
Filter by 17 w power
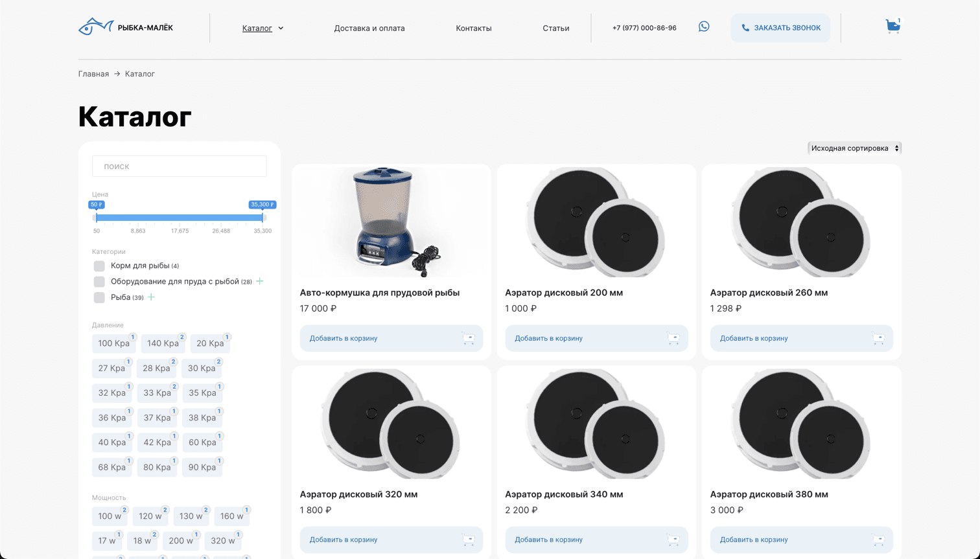pos(107,541)
